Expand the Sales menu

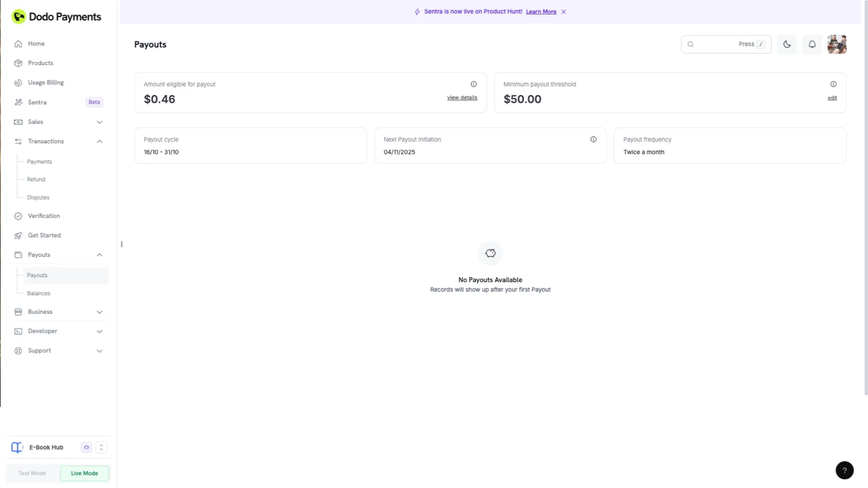(x=99, y=122)
